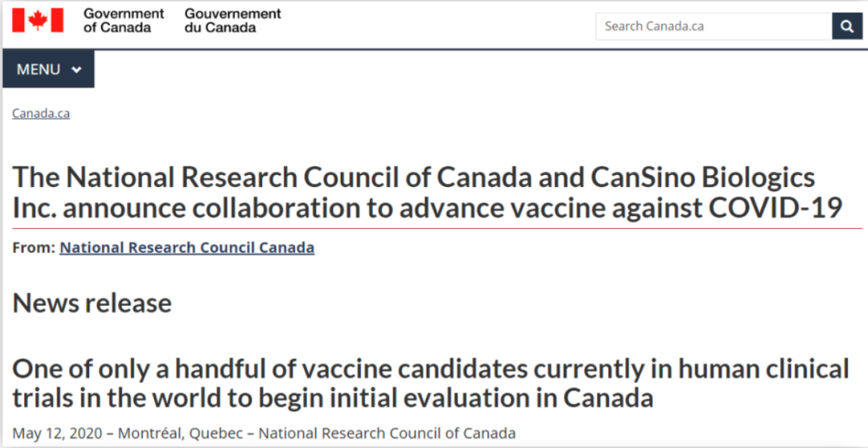
Task: Click 'National Research Council of Canada' in the dateline
Action: point(387,434)
